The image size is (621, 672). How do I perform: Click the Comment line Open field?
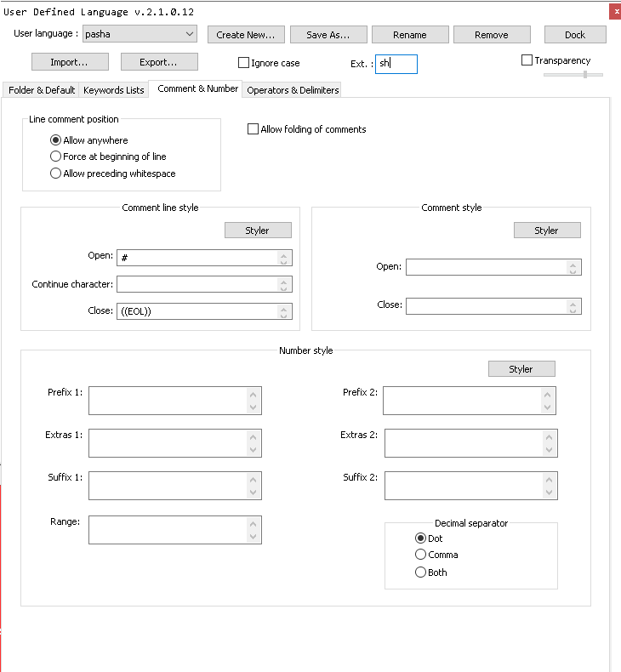tap(204, 258)
